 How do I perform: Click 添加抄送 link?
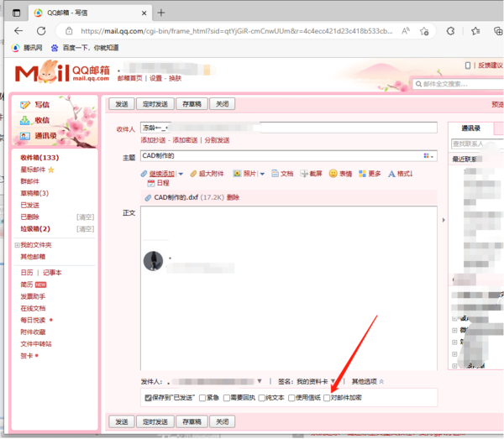click(153, 140)
